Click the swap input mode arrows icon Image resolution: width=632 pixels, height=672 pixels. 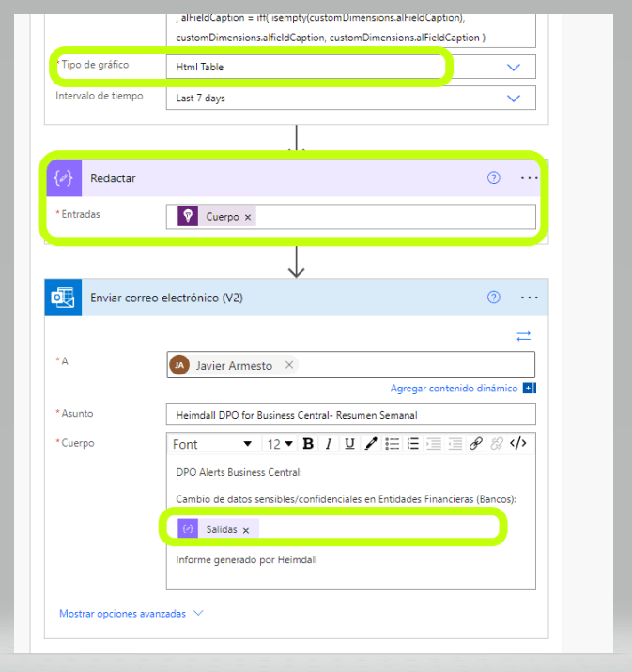coord(524,335)
